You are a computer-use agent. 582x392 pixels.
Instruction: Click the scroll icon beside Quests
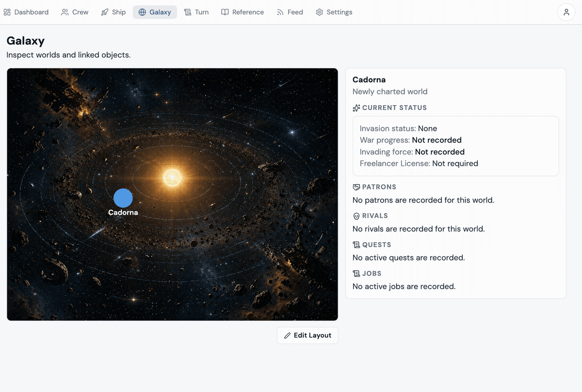tap(356, 245)
